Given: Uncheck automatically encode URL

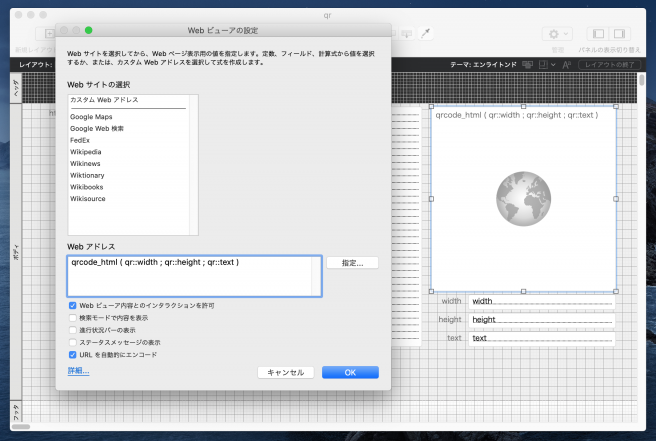Looking at the screenshot, I should click(72, 355).
